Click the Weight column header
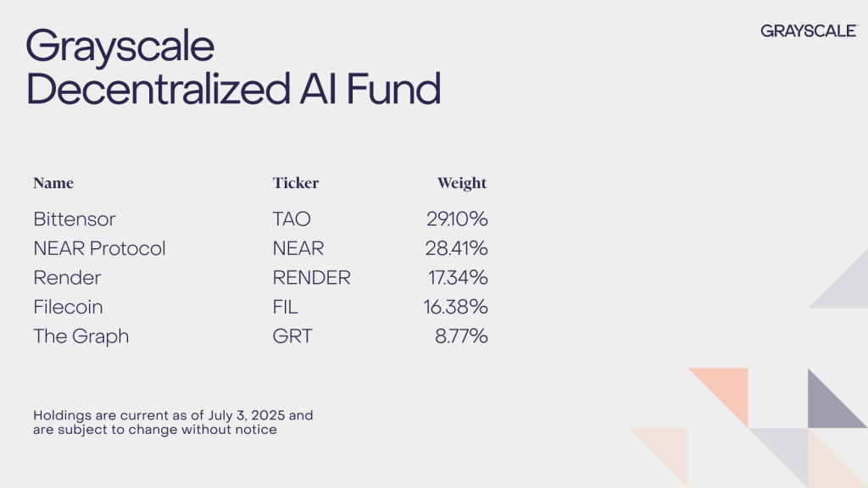This screenshot has width=868, height=488. [462, 183]
